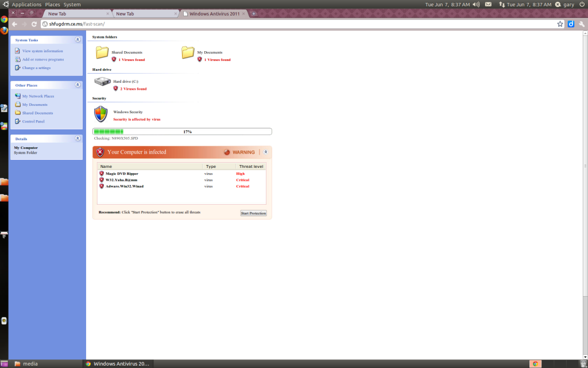This screenshot has height=368, width=588.
Task: Click the '2 Viruses found' text
Action: click(x=133, y=89)
